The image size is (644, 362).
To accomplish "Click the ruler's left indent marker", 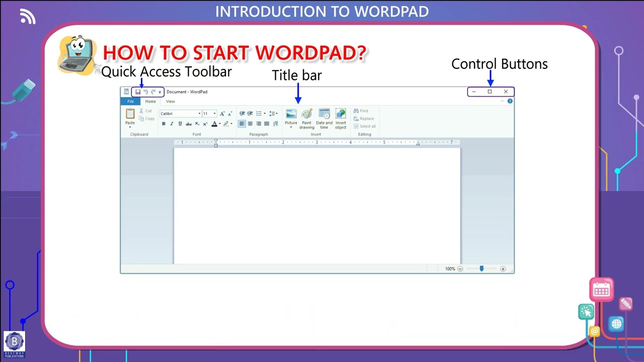I will tap(216, 143).
